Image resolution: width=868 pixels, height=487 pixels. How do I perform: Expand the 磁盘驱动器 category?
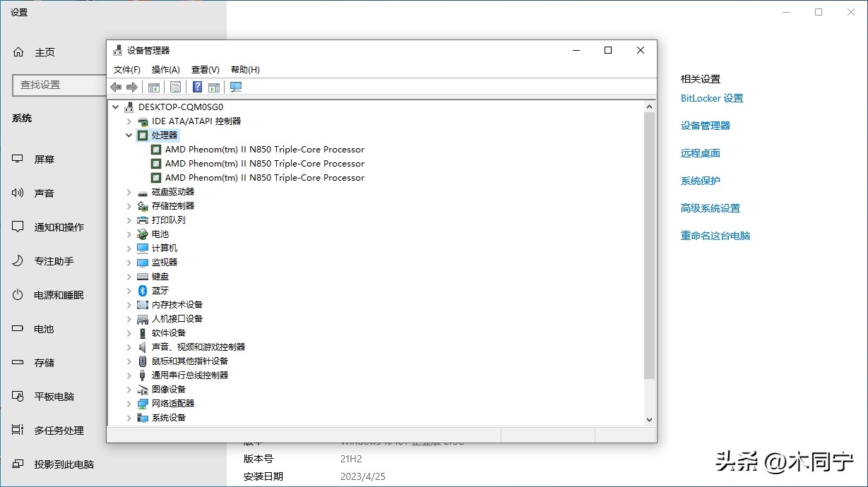coord(128,191)
